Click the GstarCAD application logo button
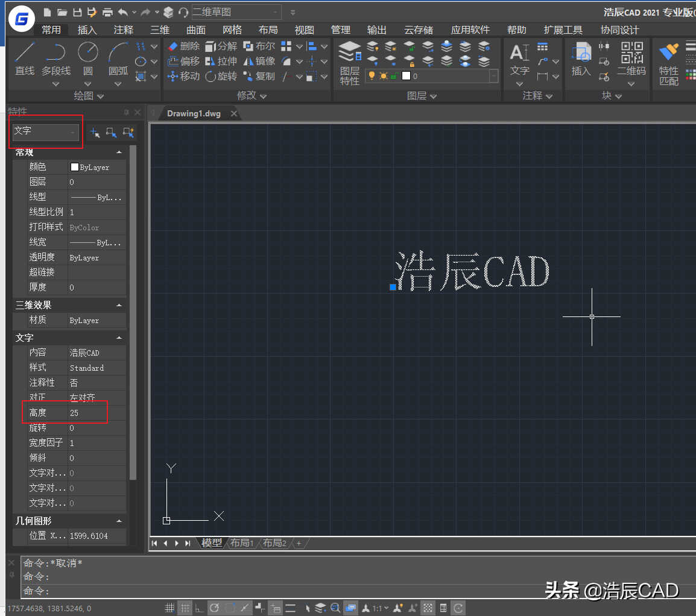This screenshot has width=696, height=616. (21, 19)
